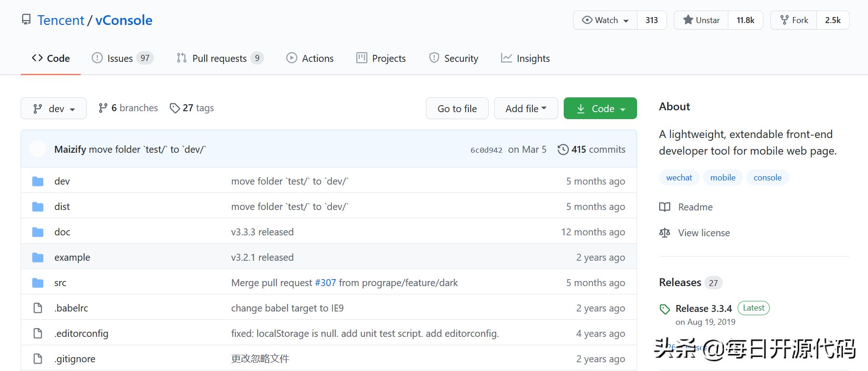
Task: Open the Readme link
Action: tap(695, 207)
